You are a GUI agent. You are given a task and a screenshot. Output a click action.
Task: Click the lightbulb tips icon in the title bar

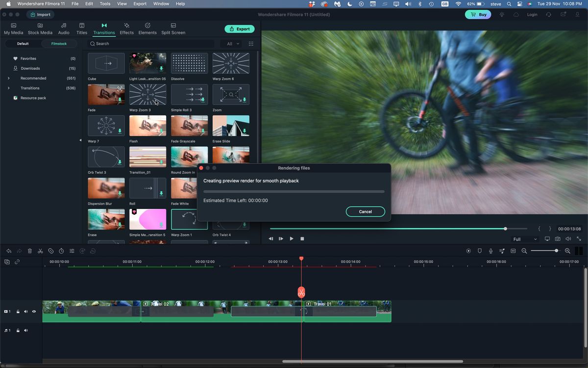point(502,15)
